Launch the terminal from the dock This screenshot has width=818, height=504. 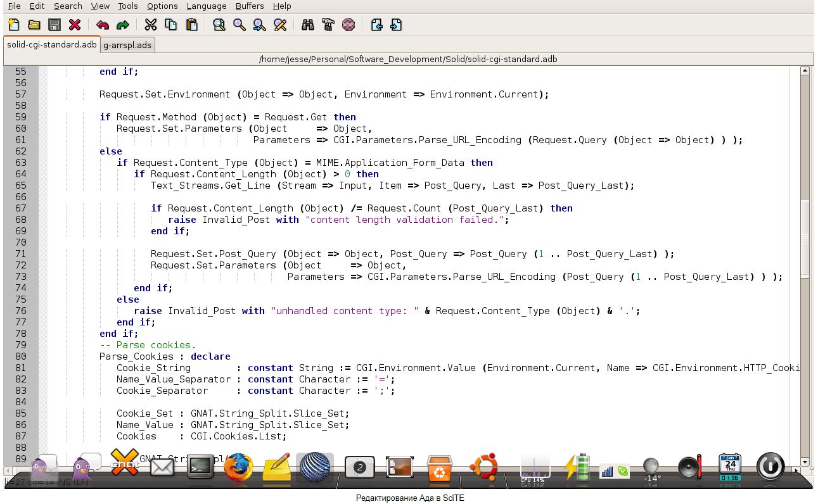200,468
